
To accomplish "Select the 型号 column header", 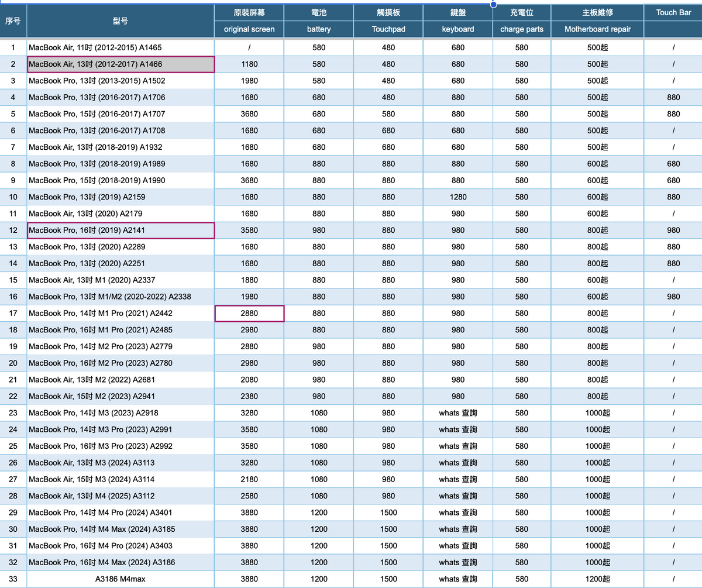I will (121, 21).
